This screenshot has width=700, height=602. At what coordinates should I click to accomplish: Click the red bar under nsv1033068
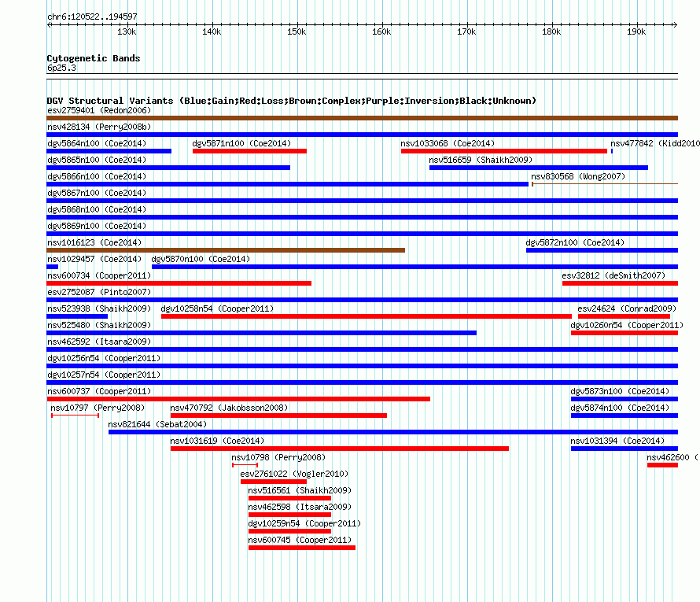[504, 151]
